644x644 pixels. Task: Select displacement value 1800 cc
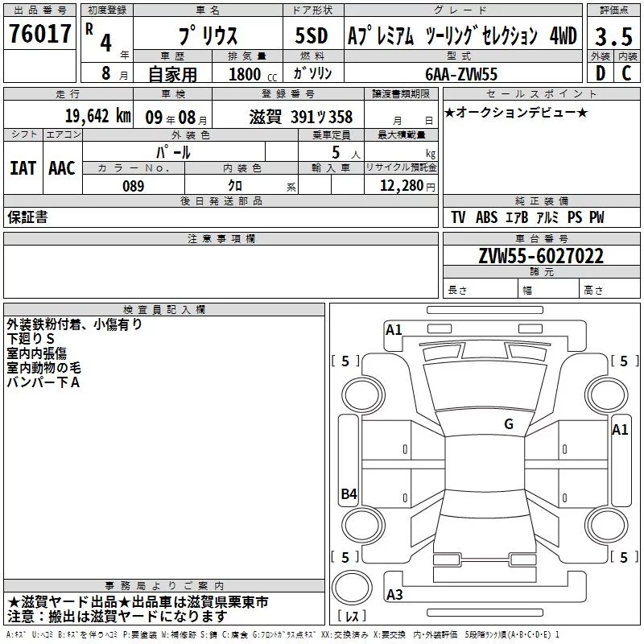click(253, 74)
